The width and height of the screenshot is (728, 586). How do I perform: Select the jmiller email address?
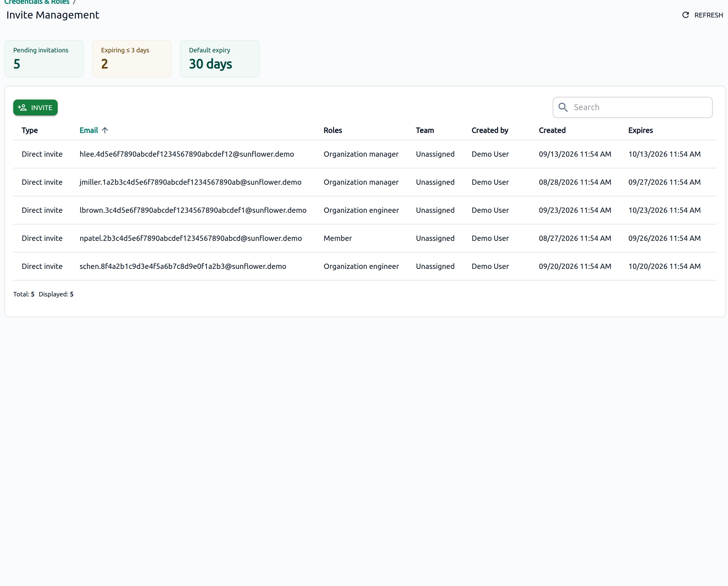tap(190, 182)
